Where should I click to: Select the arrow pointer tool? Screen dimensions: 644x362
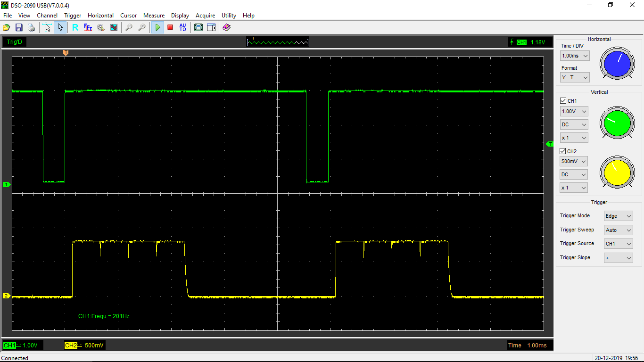(60, 28)
